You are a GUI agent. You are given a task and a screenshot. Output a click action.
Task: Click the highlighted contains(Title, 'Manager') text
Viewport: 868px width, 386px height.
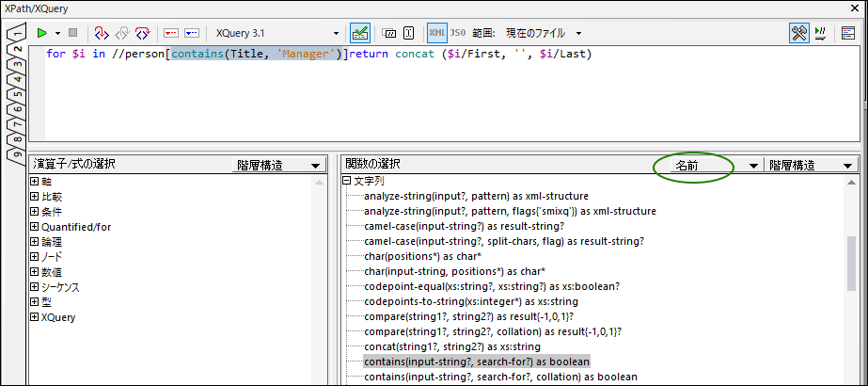[258, 55]
